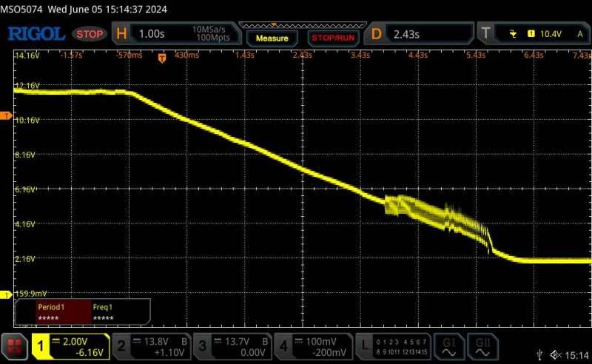Open the logic analyzer L digital channels panel

(x=392, y=346)
